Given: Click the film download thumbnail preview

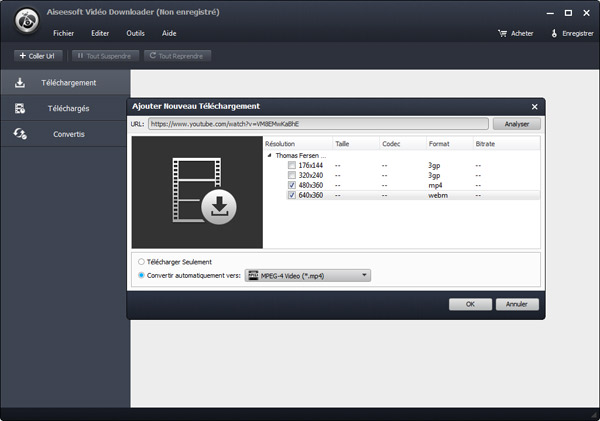Looking at the screenshot, I should pyautogui.click(x=197, y=192).
